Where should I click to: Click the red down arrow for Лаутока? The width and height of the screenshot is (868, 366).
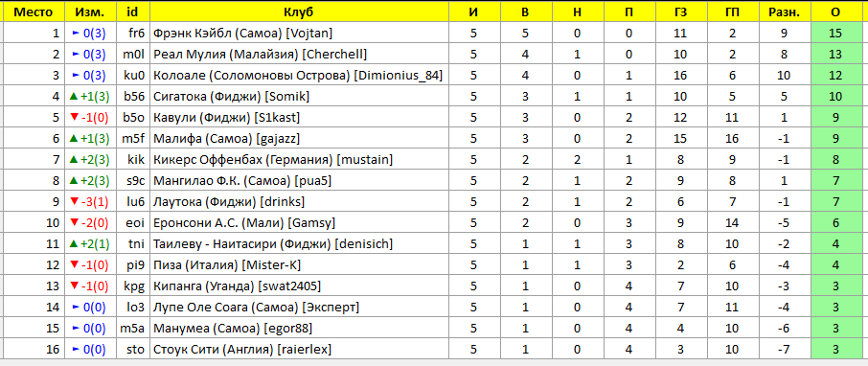(73, 202)
